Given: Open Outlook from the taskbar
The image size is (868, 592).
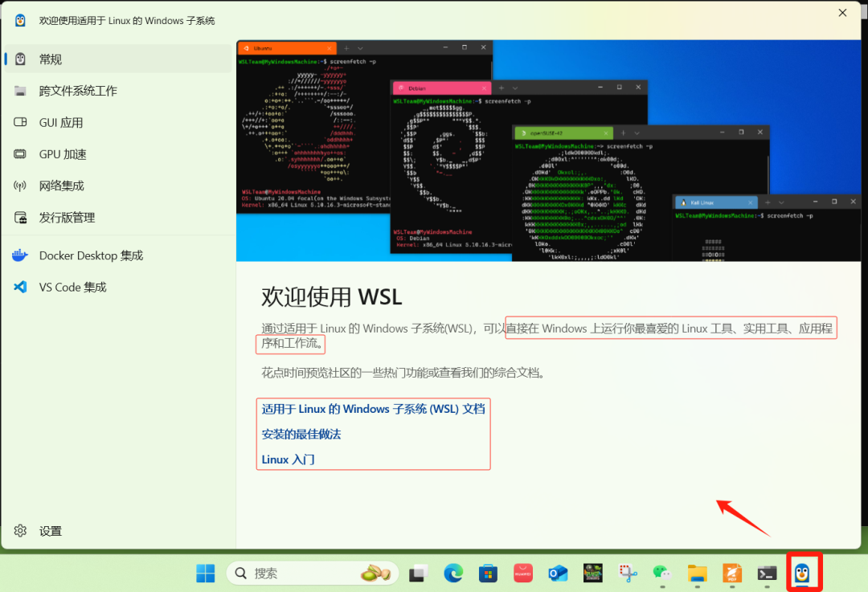Looking at the screenshot, I should [558, 574].
